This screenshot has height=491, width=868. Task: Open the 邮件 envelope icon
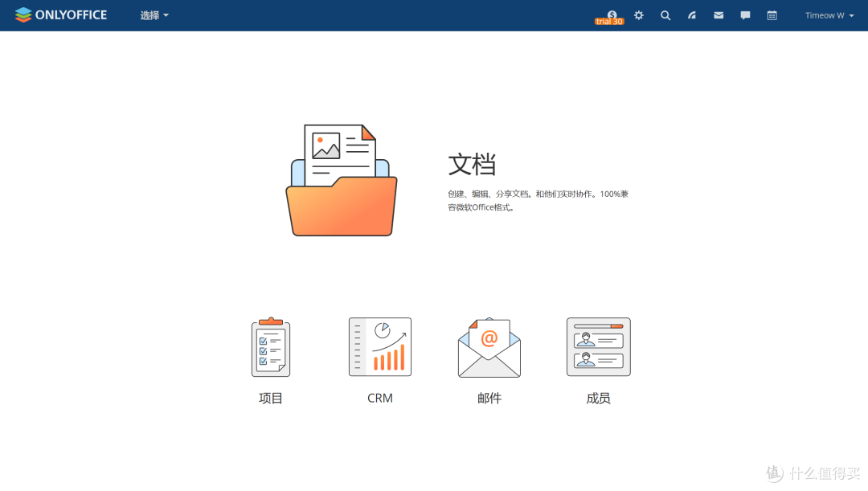489,348
